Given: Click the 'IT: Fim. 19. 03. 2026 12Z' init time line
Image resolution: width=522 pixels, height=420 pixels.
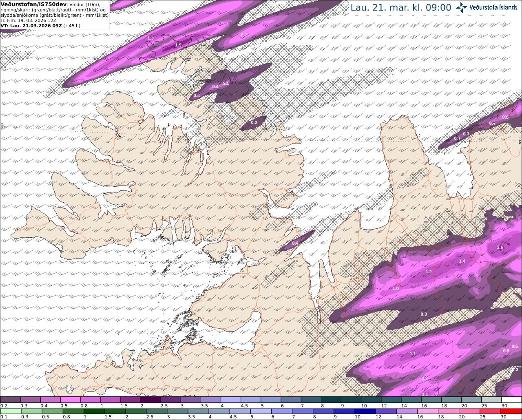Looking at the screenshot, I should (x=29, y=20).
